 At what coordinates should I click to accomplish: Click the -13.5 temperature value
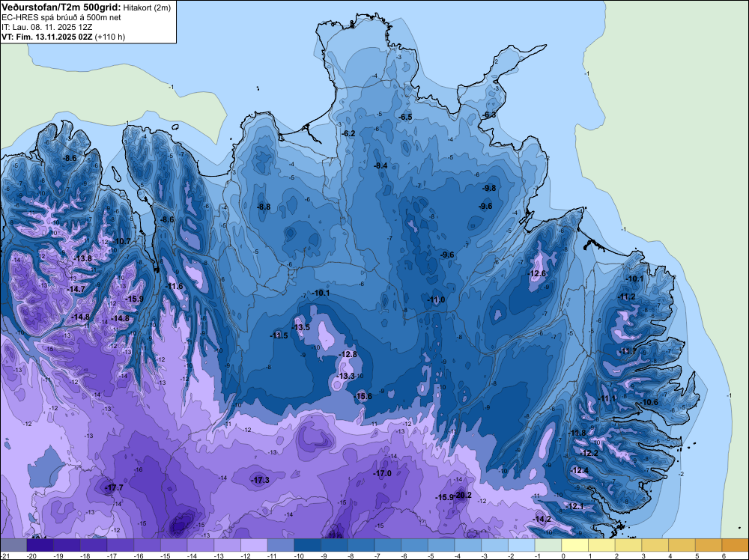click(301, 327)
